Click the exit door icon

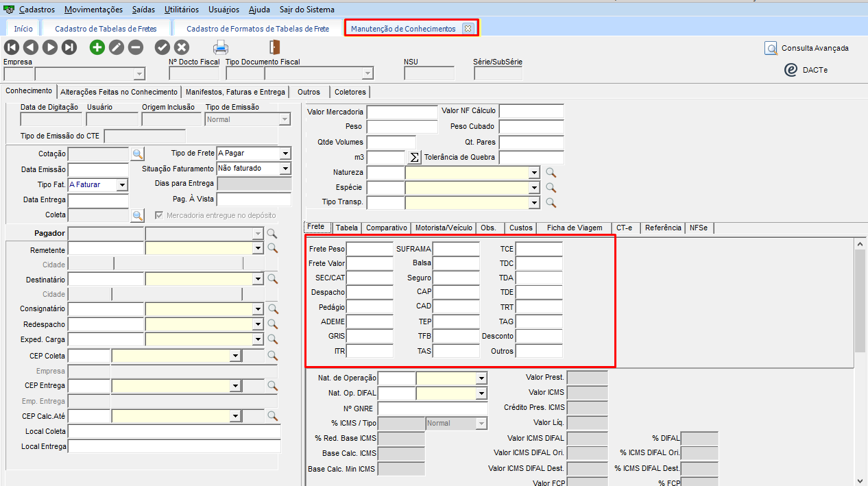(x=274, y=47)
